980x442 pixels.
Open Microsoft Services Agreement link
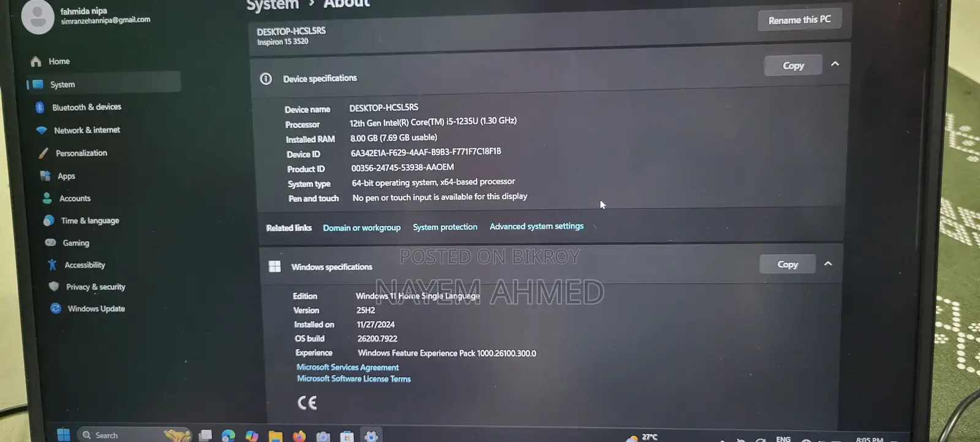[347, 367]
